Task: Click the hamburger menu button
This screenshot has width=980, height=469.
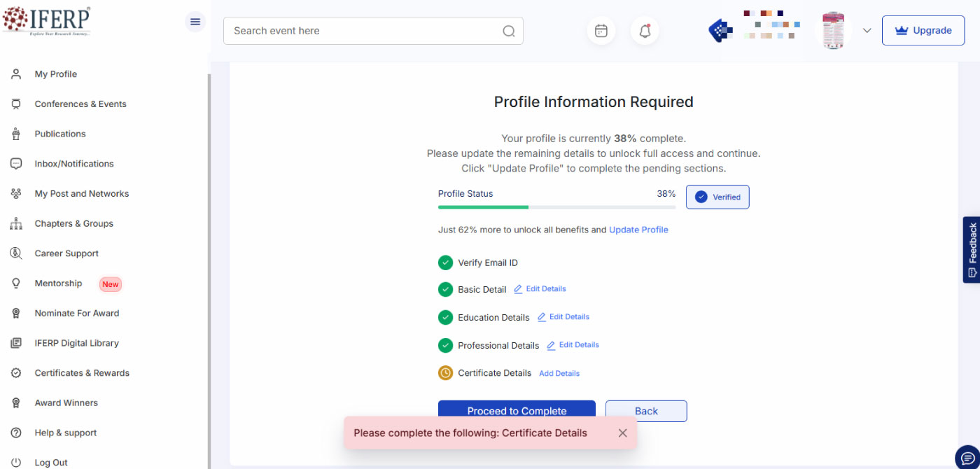Action: (195, 22)
